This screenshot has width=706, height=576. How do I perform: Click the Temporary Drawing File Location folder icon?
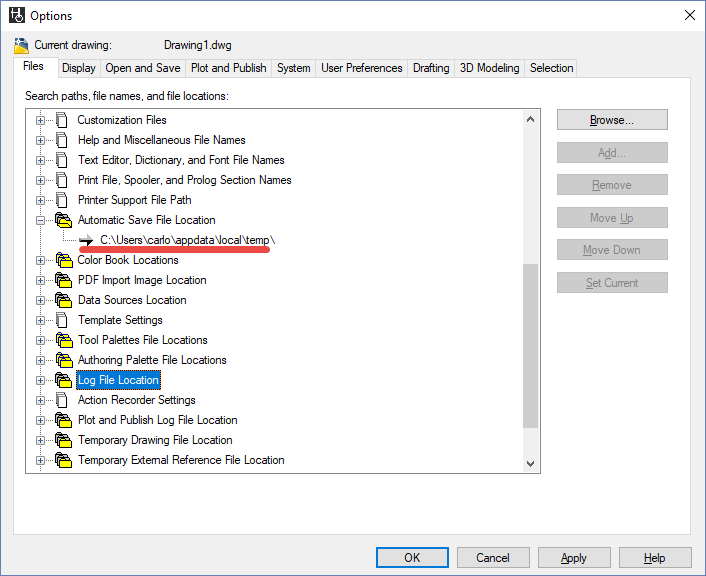click(63, 440)
